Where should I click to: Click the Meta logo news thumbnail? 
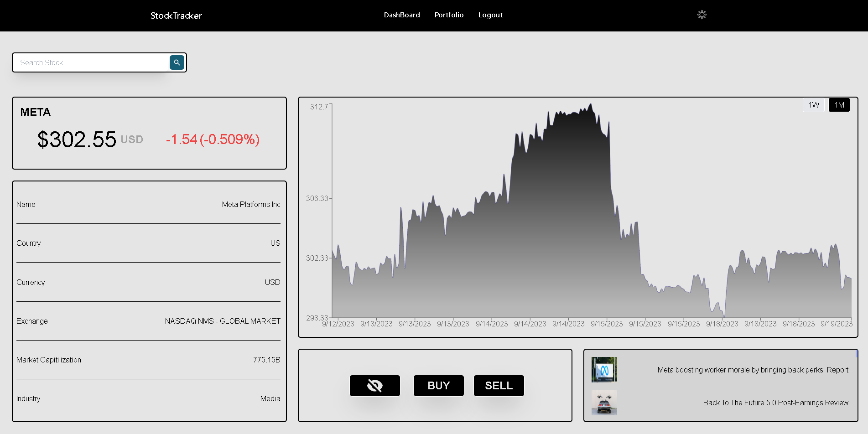[x=604, y=370]
